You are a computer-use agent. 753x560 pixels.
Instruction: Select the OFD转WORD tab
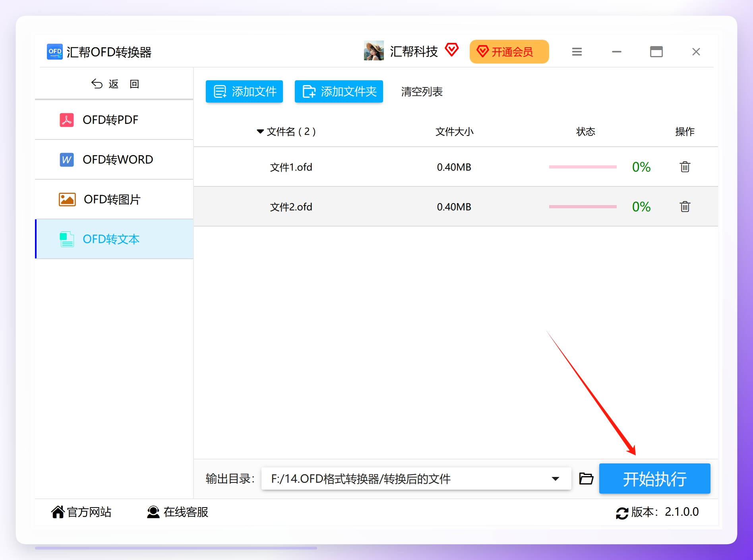tap(114, 159)
